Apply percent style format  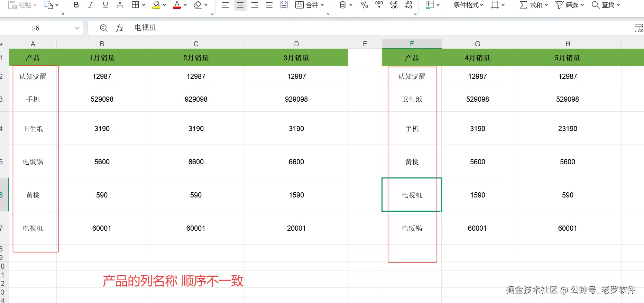tap(365, 5)
